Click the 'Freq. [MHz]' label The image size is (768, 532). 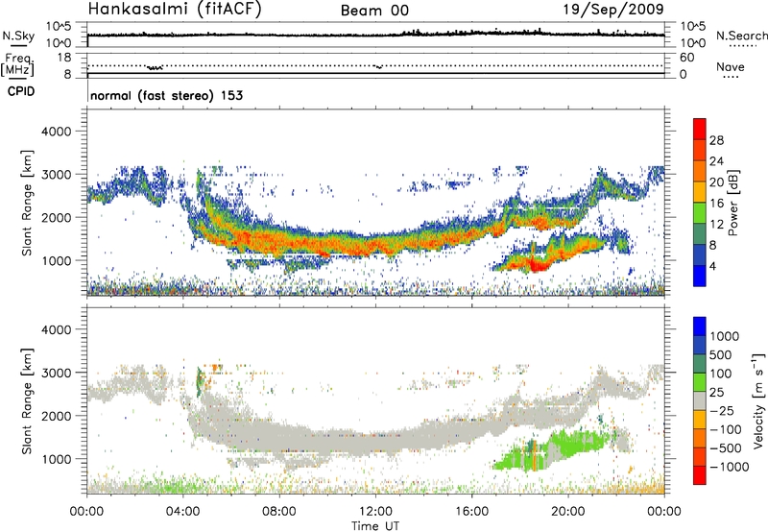(x=17, y=64)
